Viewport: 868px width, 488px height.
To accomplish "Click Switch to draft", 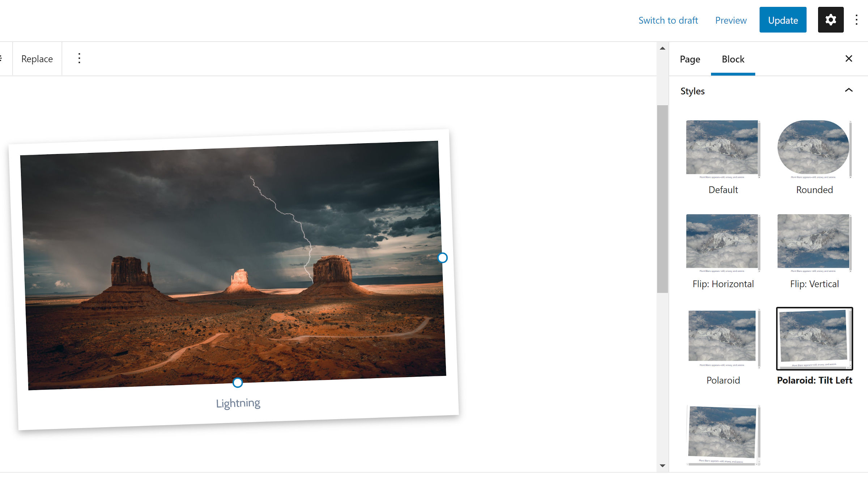I will tap(668, 20).
